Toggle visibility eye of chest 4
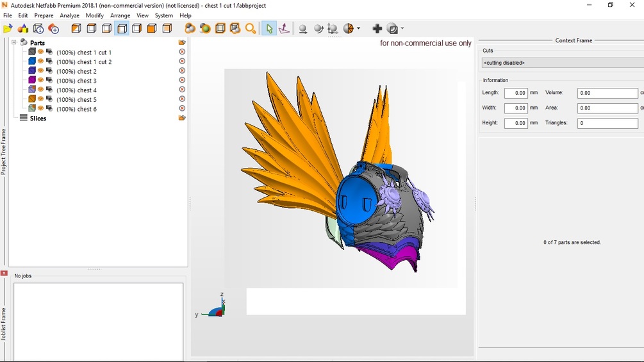Image resolution: width=644 pixels, height=362 pixels. pyautogui.click(x=40, y=90)
